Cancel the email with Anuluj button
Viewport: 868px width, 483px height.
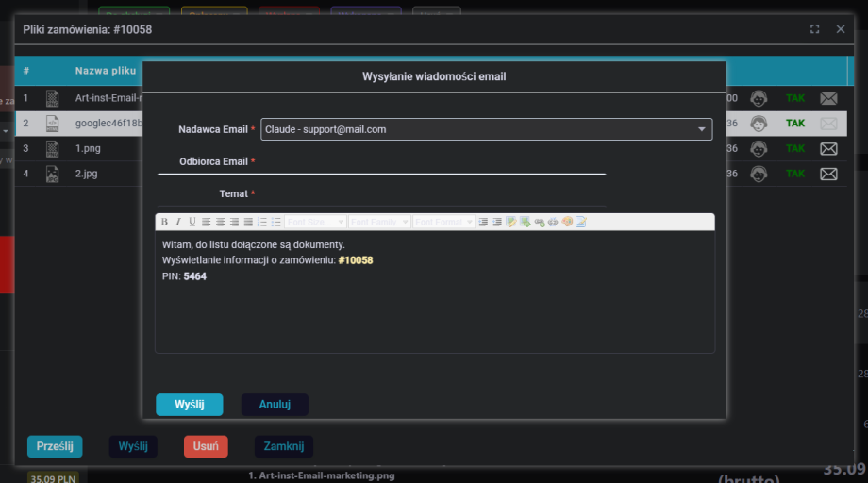click(275, 405)
